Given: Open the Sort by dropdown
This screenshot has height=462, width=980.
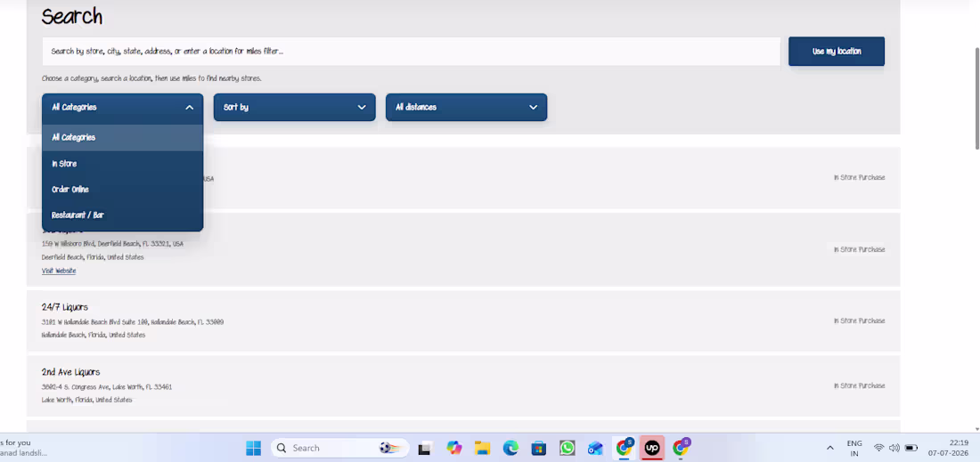Looking at the screenshot, I should click(x=294, y=108).
